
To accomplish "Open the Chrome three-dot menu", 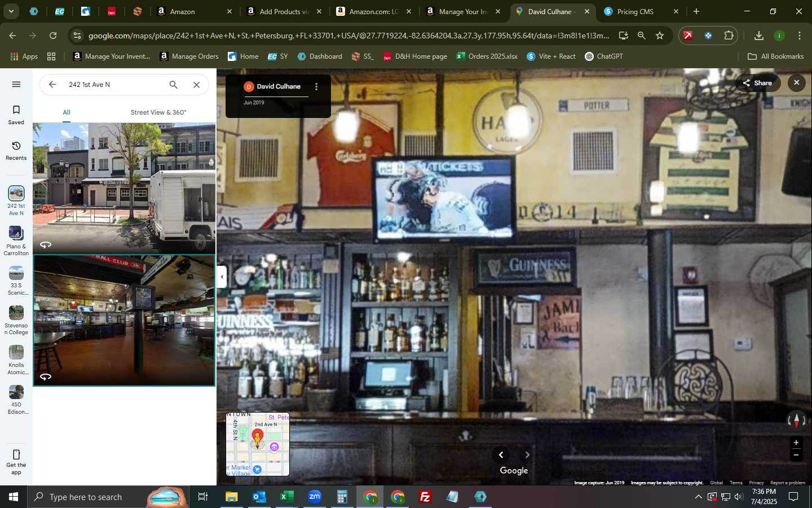I will pyautogui.click(x=800, y=36).
